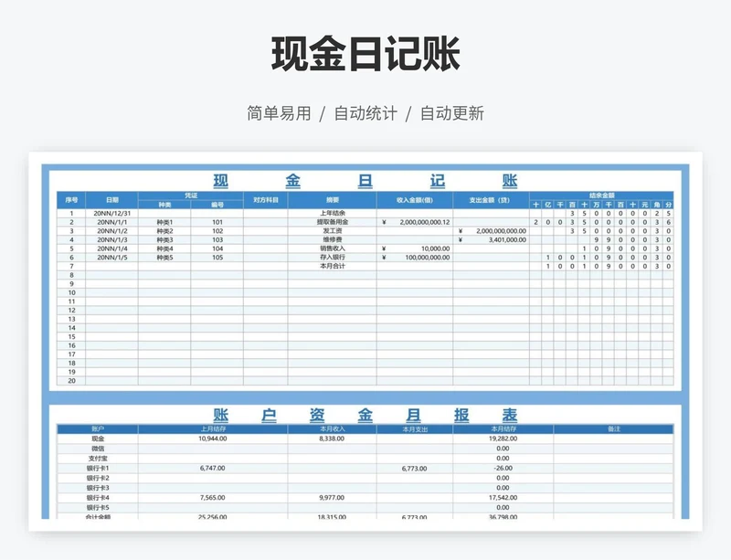
Task: Click the expense amount '2,000,000,000.00'
Action: point(501,231)
